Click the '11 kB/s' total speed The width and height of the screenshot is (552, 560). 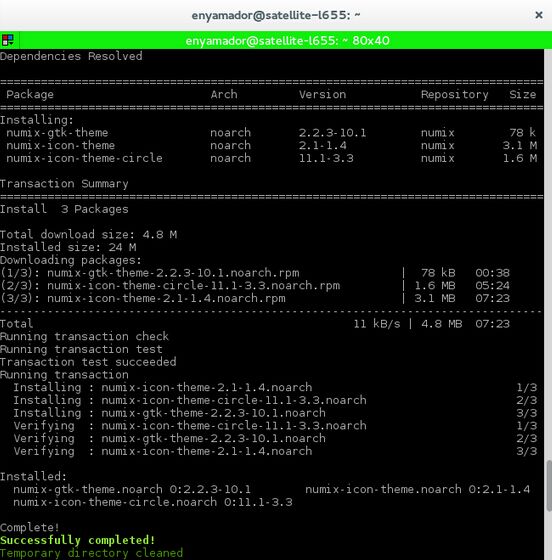point(377,324)
